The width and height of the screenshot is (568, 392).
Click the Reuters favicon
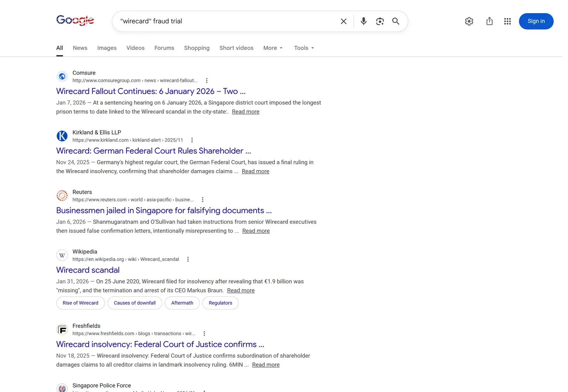(x=62, y=196)
